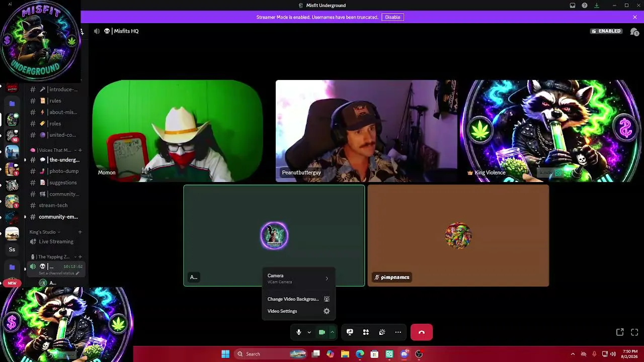Select the Ss server icon
The width and height of the screenshot is (644, 362).
[x=12, y=249]
